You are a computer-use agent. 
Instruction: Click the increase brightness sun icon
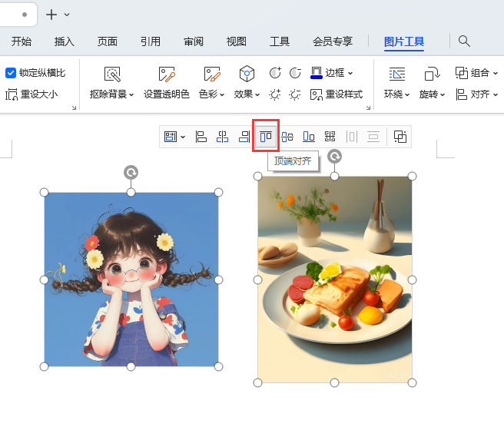click(275, 94)
